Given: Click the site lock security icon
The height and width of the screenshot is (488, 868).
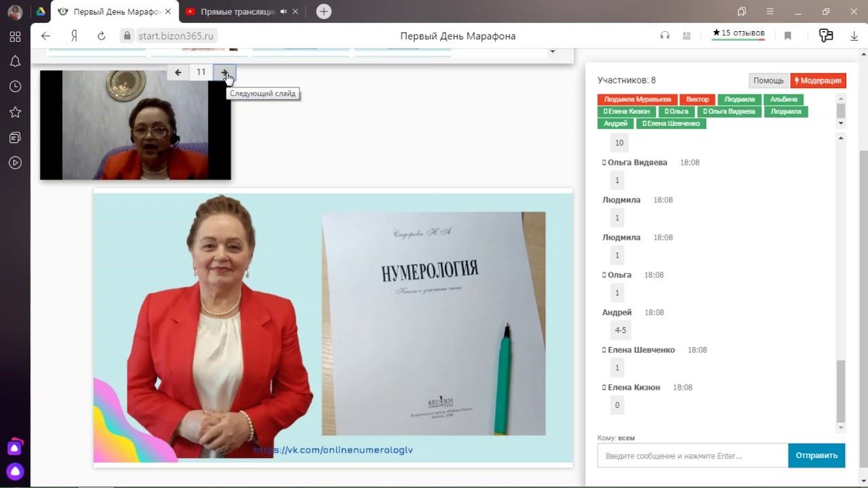Looking at the screenshot, I should coord(126,36).
